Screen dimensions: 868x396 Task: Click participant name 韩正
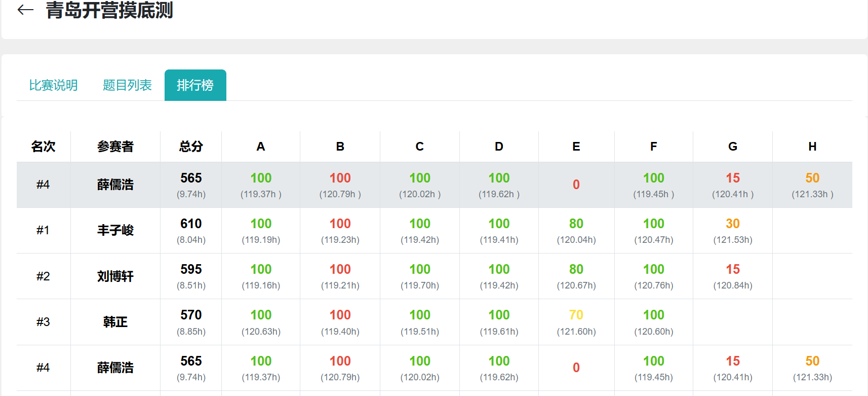click(115, 322)
